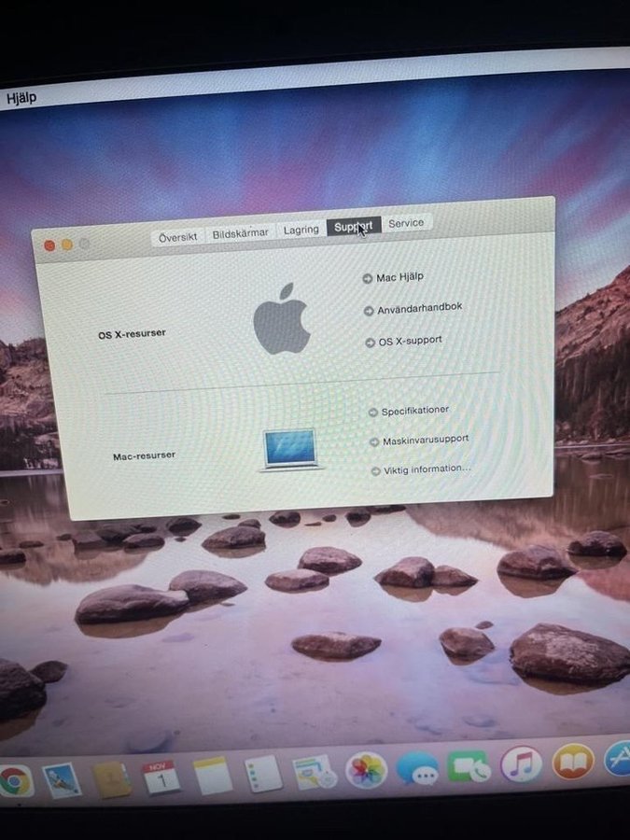Switch to the Översikt tab

[x=177, y=237]
